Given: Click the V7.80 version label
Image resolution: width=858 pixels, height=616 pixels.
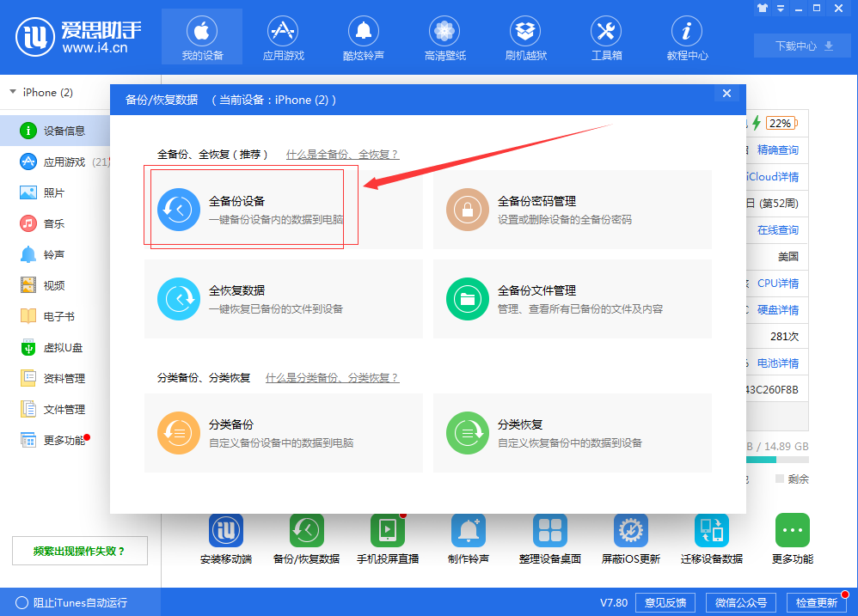Looking at the screenshot, I should coord(613,603).
